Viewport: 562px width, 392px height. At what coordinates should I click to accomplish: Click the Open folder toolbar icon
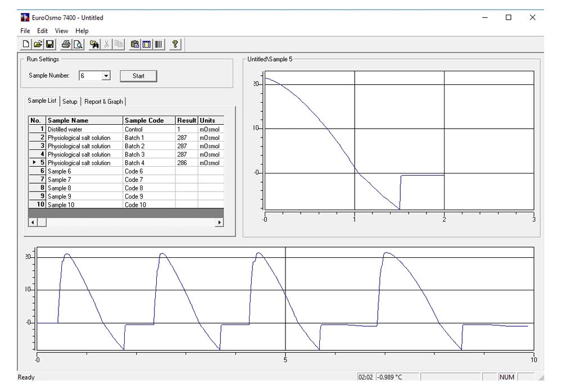coord(38,44)
